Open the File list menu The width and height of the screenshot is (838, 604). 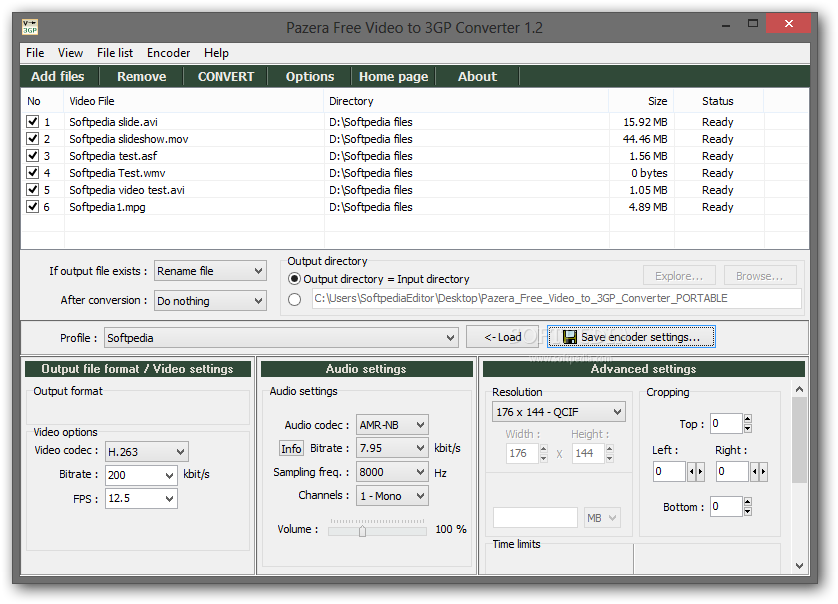click(x=115, y=53)
